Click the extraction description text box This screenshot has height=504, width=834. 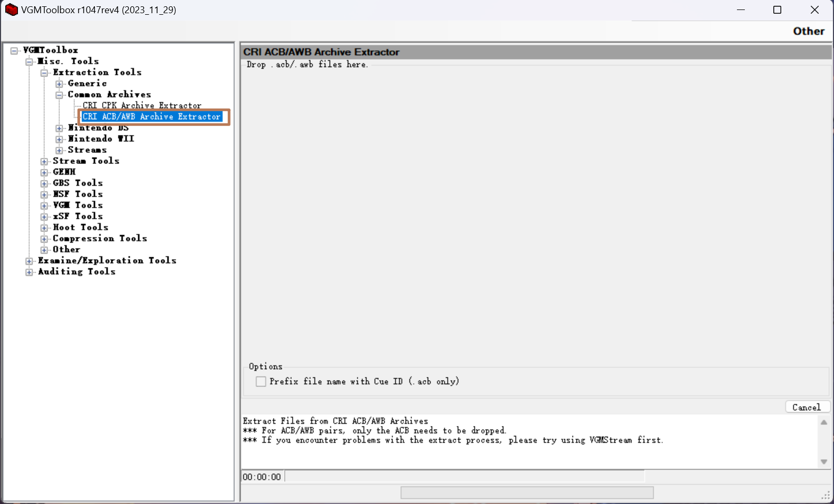tap(530, 441)
